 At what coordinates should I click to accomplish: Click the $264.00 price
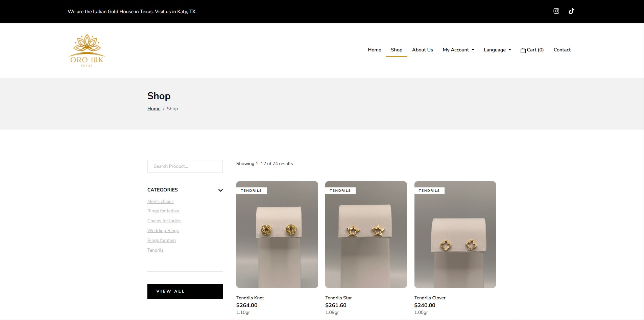pos(247,305)
